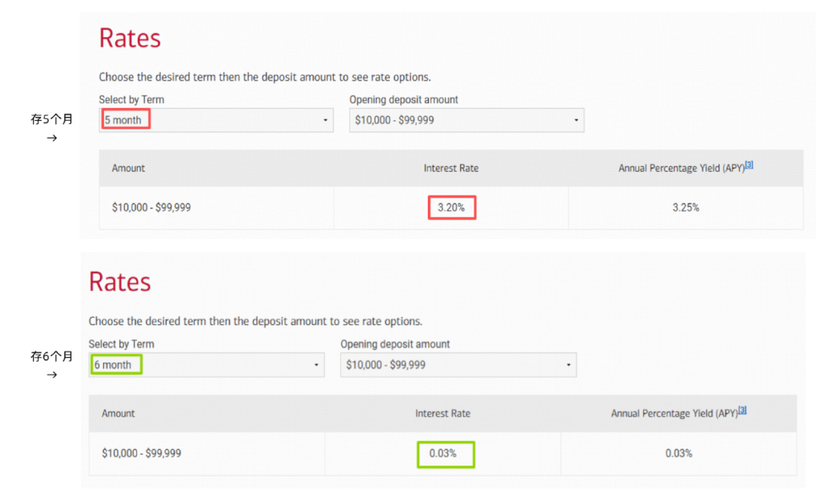The image size is (831, 504).
Task: Select $10,000 - $99,999 cell in 0.03% row
Action: coord(142,453)
